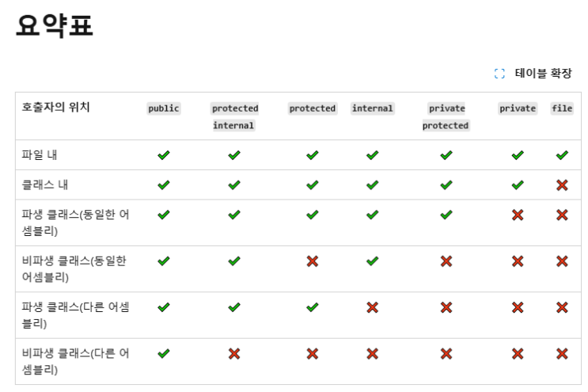The image size is (588, 392).
Task: Click the 요약표 heading
Action: pyautogui.click(x=55, y=25)
